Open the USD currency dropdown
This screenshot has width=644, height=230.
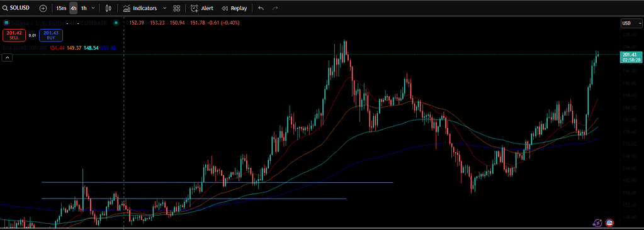(x=631, y=23)
